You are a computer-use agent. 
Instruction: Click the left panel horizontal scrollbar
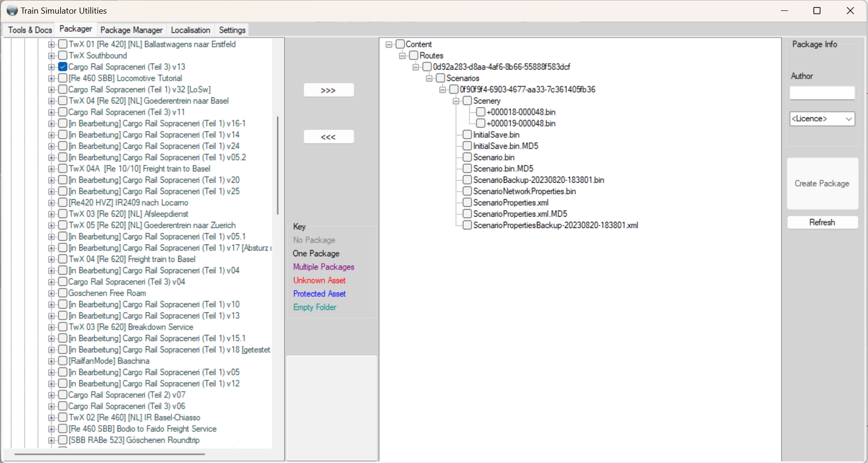pyautogui.click(x=110, y=455)
